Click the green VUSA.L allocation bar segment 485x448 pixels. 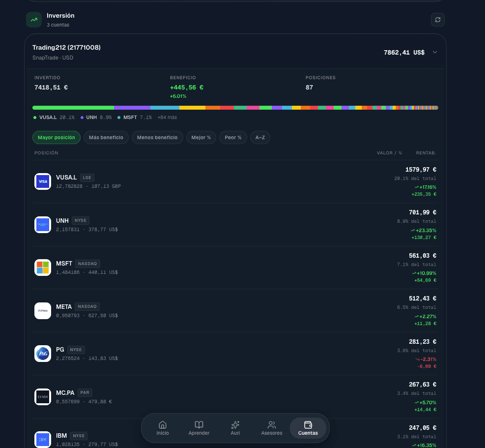[x=73, y=108]
